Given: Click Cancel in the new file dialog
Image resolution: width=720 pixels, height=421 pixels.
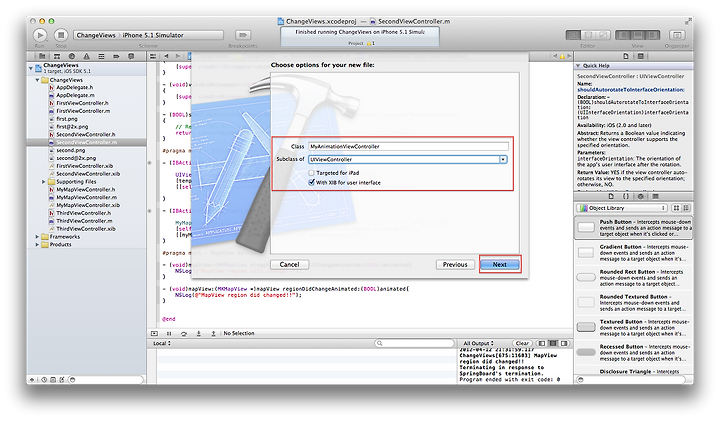Looking at the screenshot, I should click(289, 264).
